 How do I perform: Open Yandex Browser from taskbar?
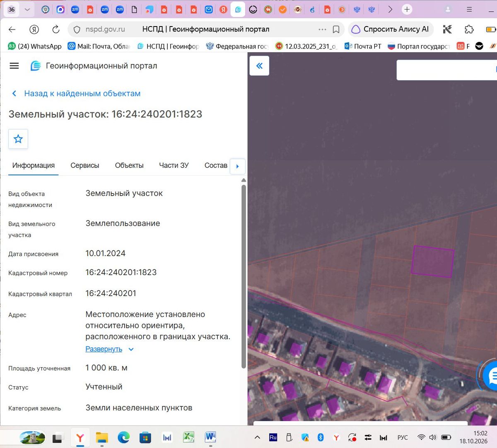pyautogui.click(x=80, y=437)
